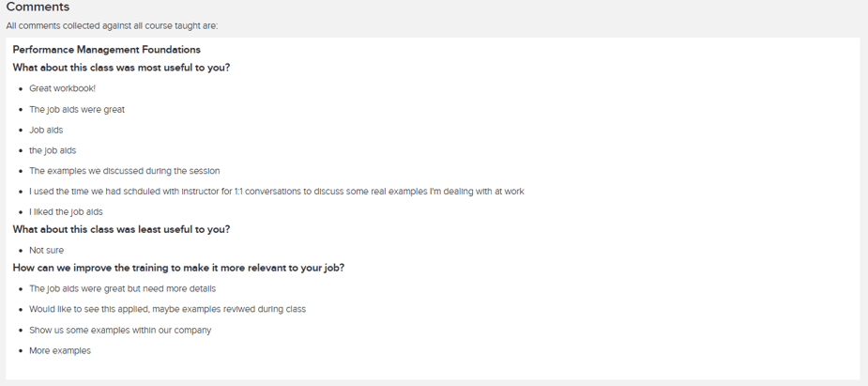Click the 'All comments collected' description text
This screenshot has height=386, width=868.
point(112,26)
